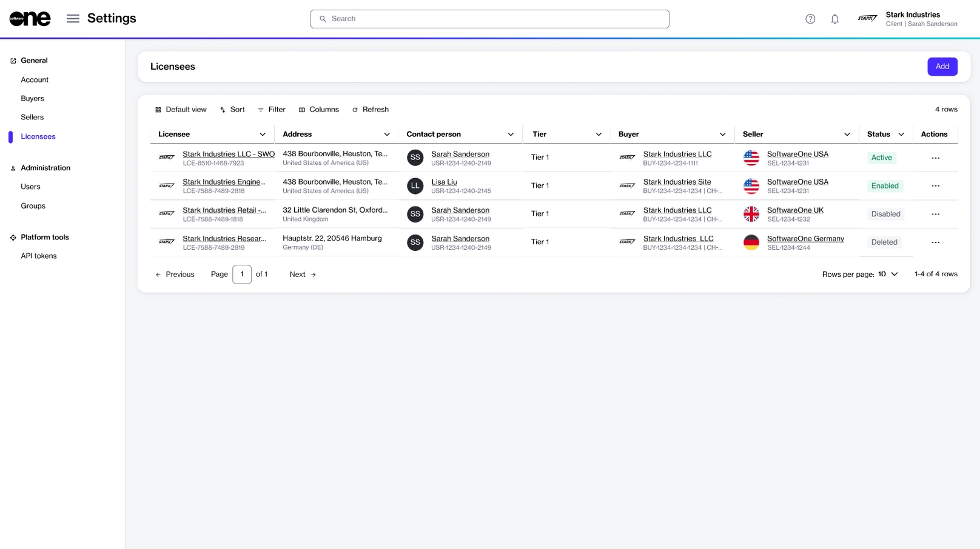Expand the Seller column dropdown arrow
The image size is (980, 549).
[847, 135]
